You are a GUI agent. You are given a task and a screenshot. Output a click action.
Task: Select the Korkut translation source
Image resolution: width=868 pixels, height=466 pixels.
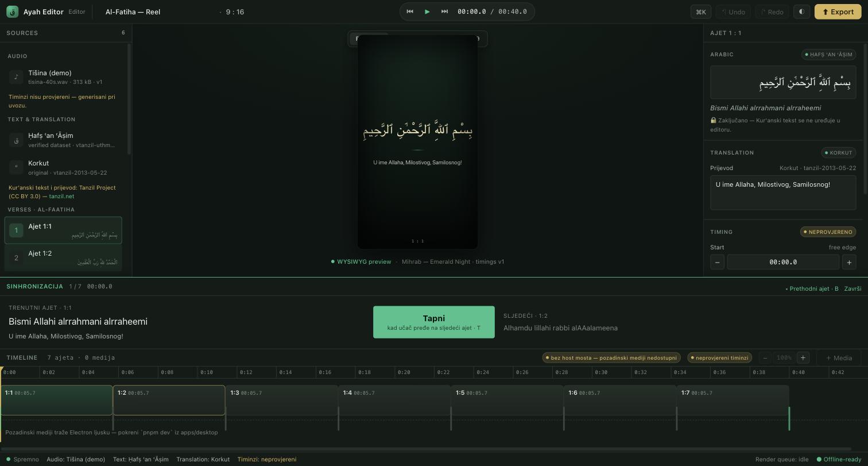(63, 167)
